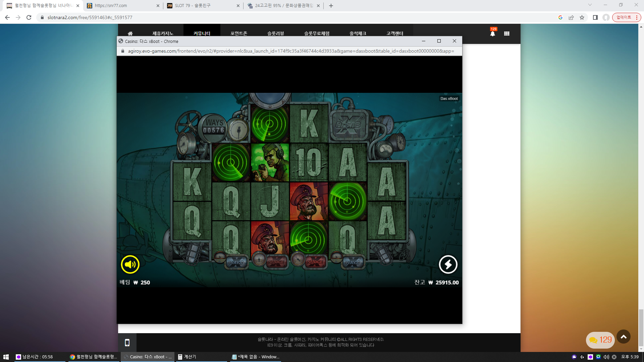The height and width of the screenshot is (362, 644).
Task: Click the page vertical scrollbar thumb
Action: 641,327
